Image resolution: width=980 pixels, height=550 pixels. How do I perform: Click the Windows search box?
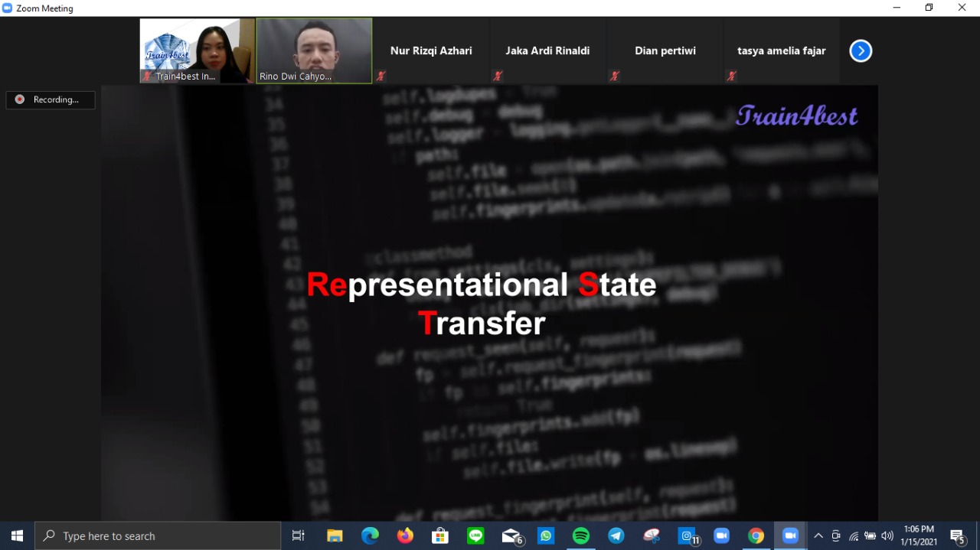(x=158, y=536)
